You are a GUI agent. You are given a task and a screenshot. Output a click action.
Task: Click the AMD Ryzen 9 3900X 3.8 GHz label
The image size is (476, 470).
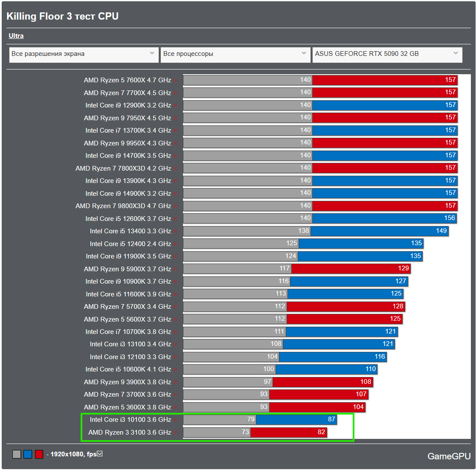coord(128,382)
